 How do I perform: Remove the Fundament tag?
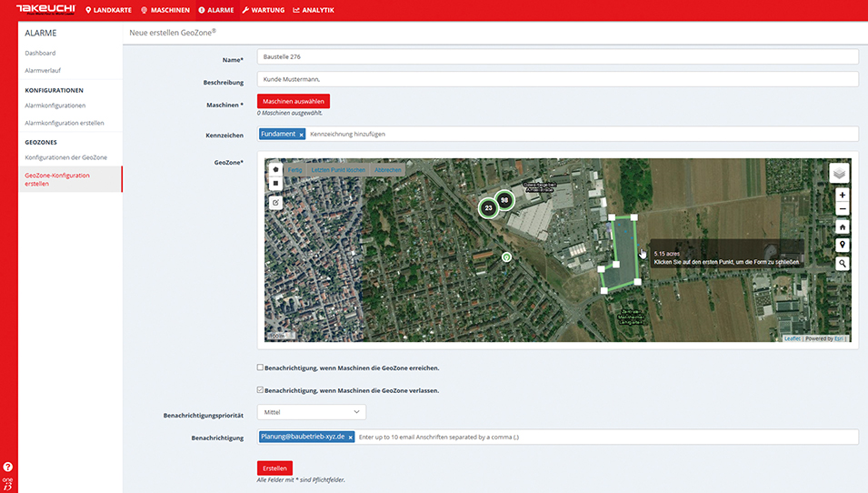click(301, 135)
